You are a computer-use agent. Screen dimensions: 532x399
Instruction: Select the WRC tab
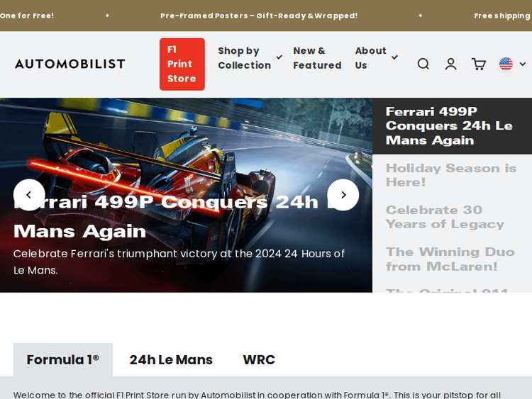(x=259, y=359)
